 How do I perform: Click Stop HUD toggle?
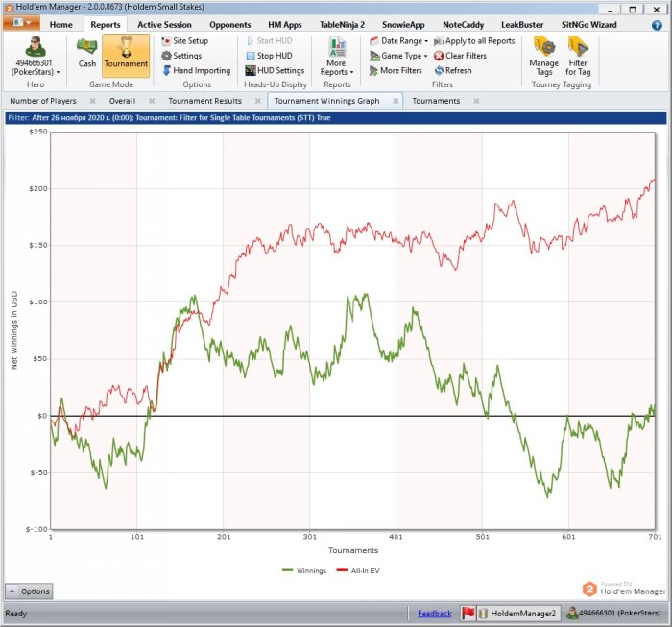(x=270, y=56)
